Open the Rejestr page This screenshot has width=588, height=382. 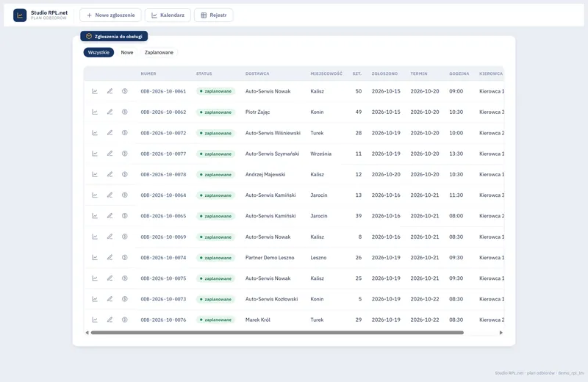pos(214,15)
